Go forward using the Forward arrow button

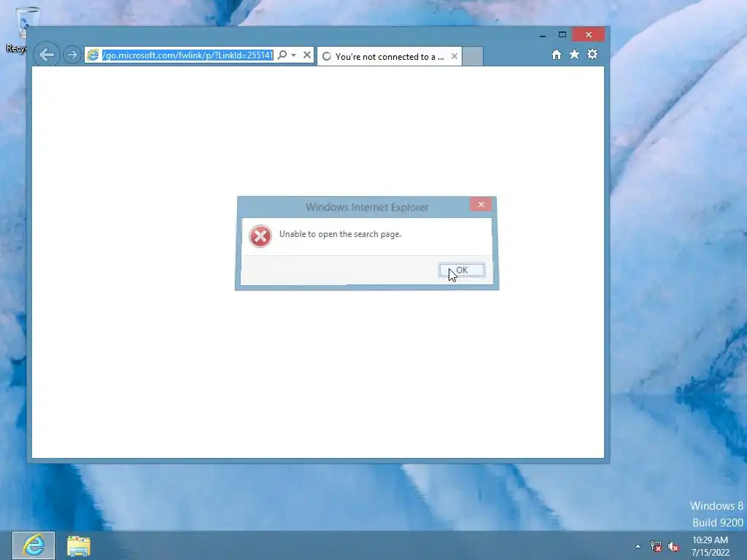(72, 55)
